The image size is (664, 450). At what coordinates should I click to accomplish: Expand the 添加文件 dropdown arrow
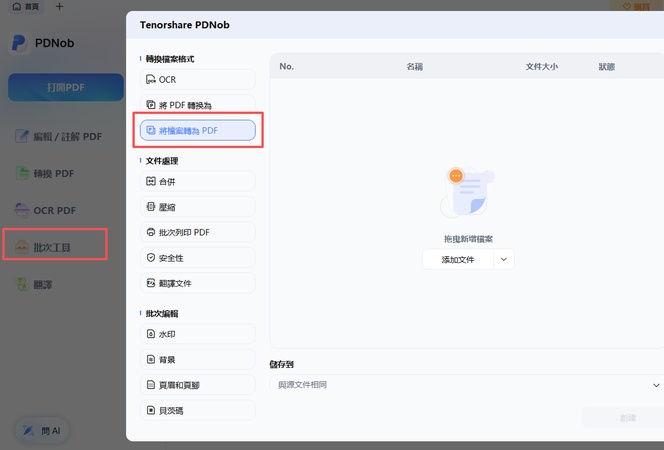coord(504,260)
